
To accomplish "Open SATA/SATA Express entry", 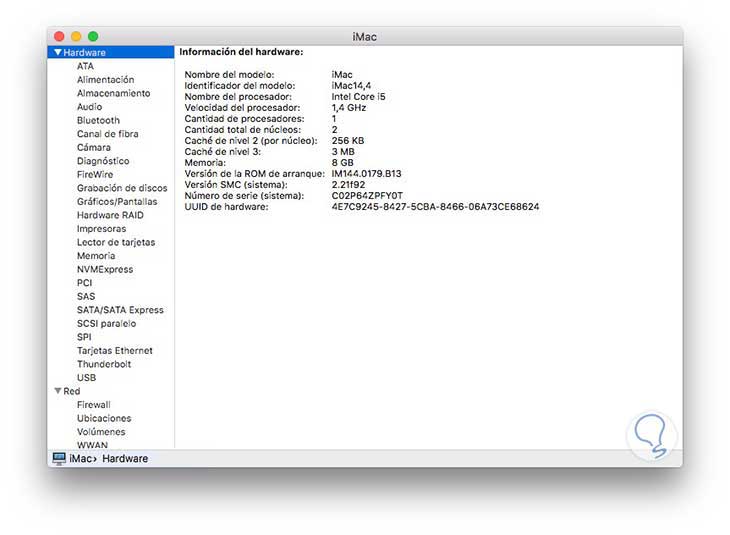I will [120, 310].
